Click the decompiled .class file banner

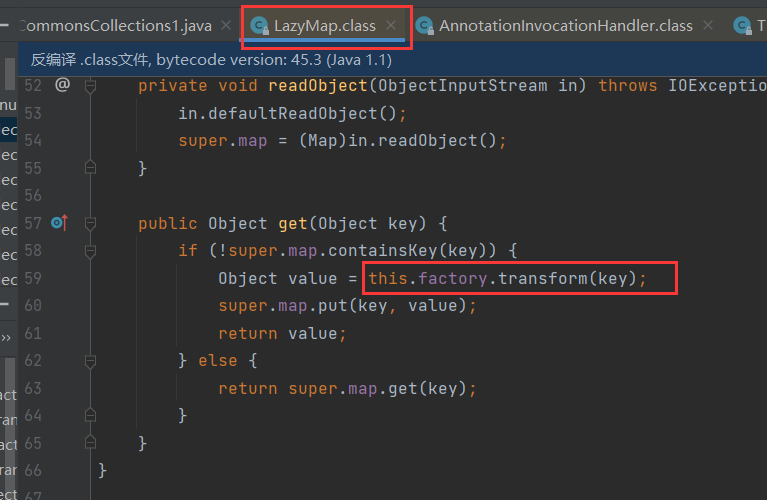(392, 60)
